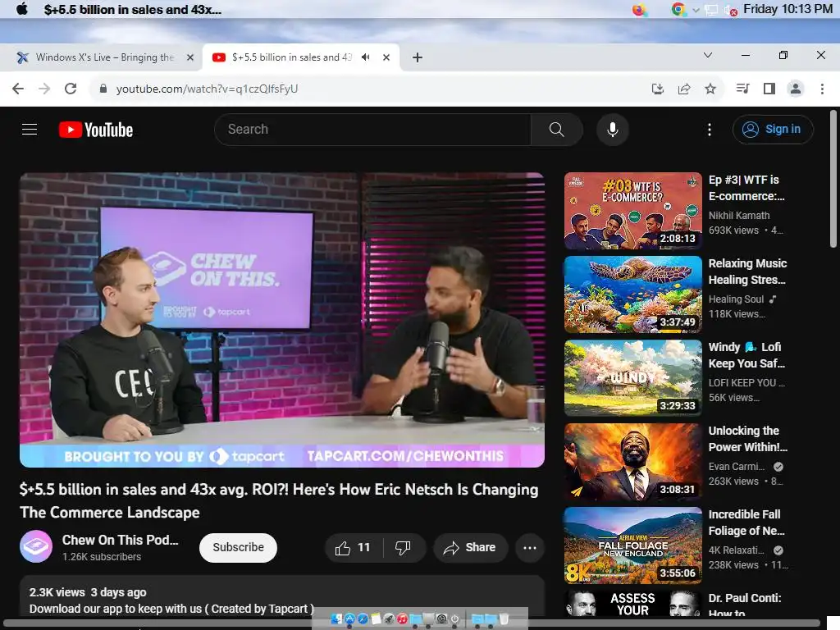Viewport: 840px width, 630px height.
Task: Open Dr. Paul Conti video thumbnail
Action: (632, 603)
